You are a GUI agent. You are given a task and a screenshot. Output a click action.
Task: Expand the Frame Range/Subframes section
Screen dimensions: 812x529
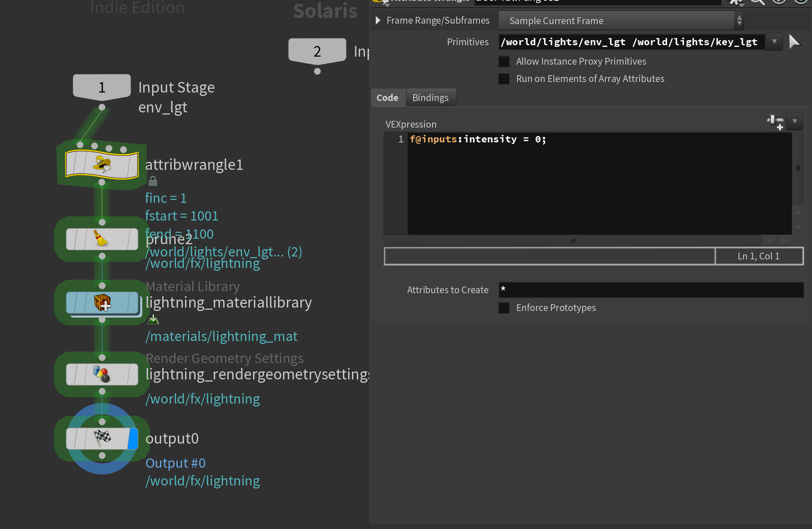point(378,21)
